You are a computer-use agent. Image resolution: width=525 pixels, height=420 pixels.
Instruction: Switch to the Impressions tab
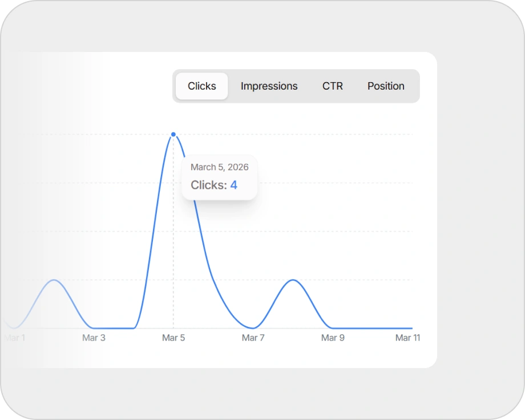tap(269, 86)
